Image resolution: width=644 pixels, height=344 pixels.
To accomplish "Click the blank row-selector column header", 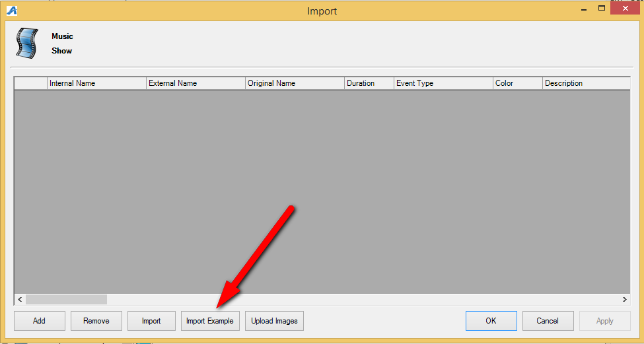I will [31, 83].
